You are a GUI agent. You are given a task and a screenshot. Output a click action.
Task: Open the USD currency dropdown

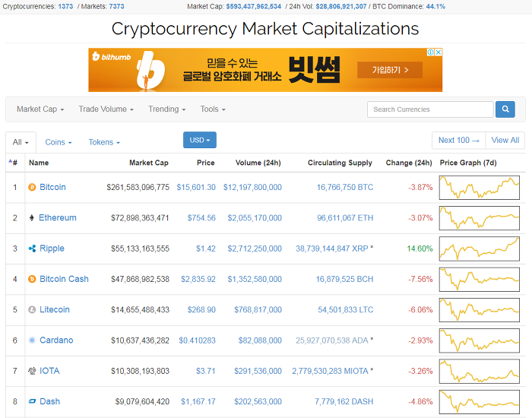pos(199,140)
